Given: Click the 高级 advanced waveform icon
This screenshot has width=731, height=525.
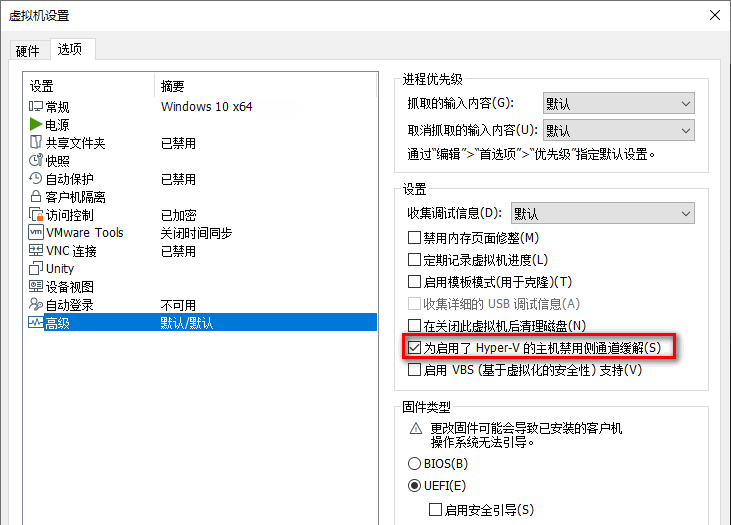Looking at the screenshot, I should (36, 322).
